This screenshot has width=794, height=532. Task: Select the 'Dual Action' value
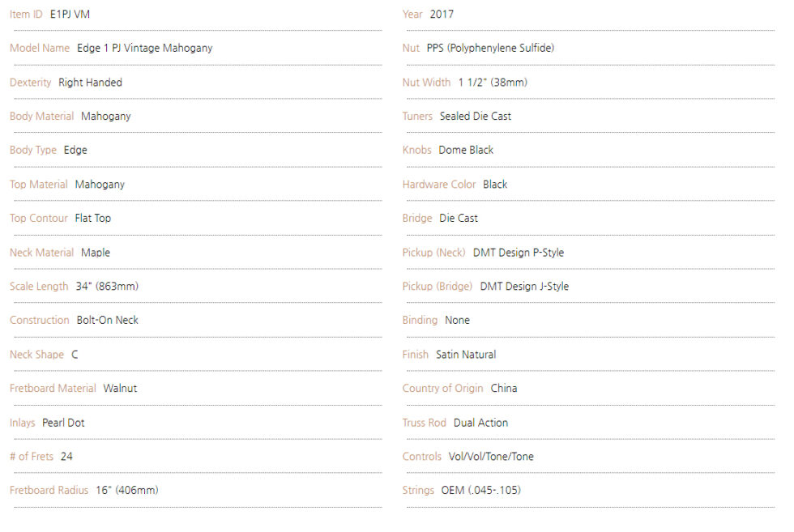(480, 423)
